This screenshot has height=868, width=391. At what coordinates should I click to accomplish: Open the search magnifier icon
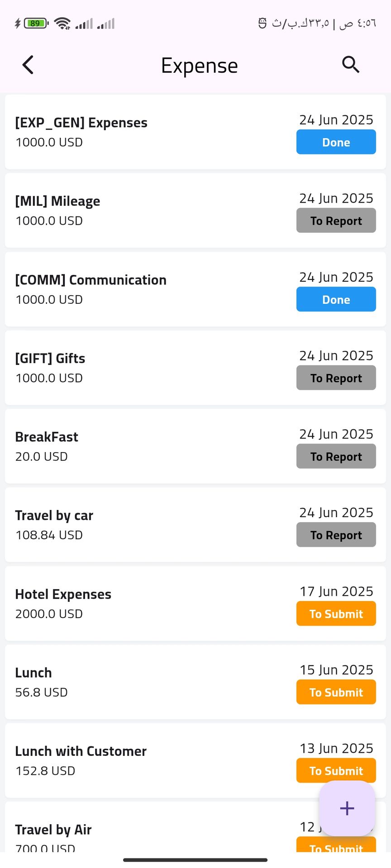(x=350, y=65)
